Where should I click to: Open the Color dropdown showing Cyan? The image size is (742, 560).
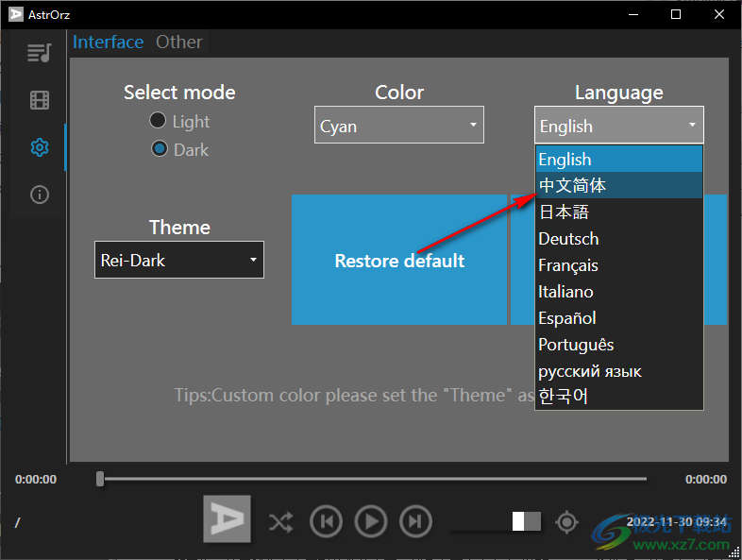(x=399, y=125)
